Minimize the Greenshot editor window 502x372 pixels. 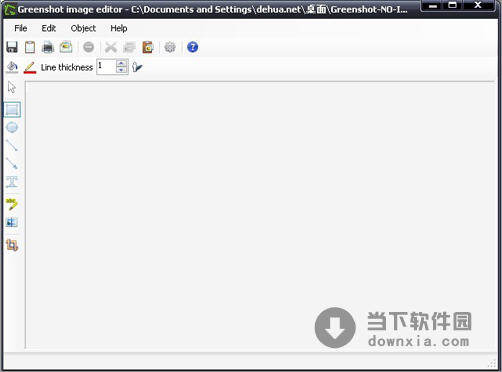[x=433, y=6]
